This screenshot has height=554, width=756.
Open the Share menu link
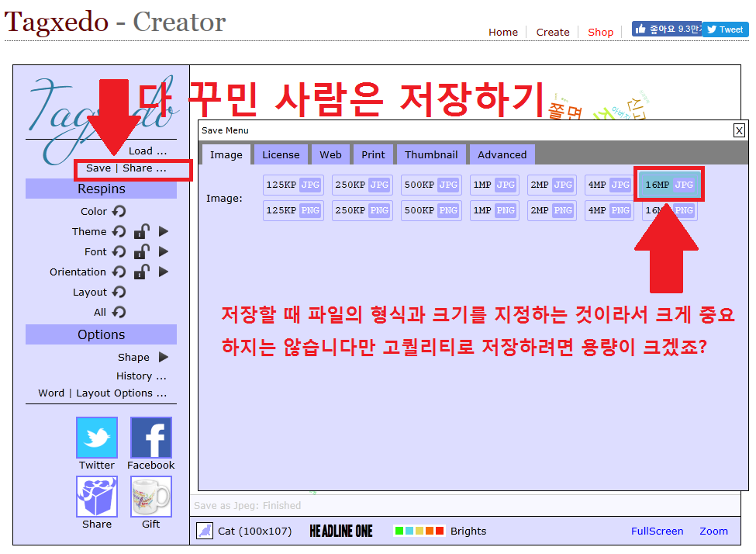pos(144,168)
